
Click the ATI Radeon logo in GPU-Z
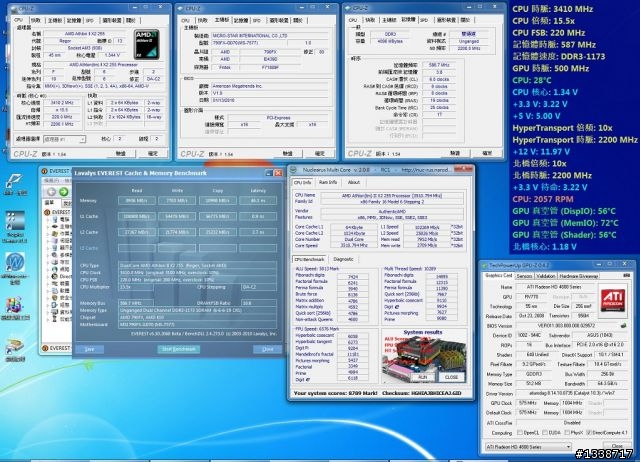(613, 298)
